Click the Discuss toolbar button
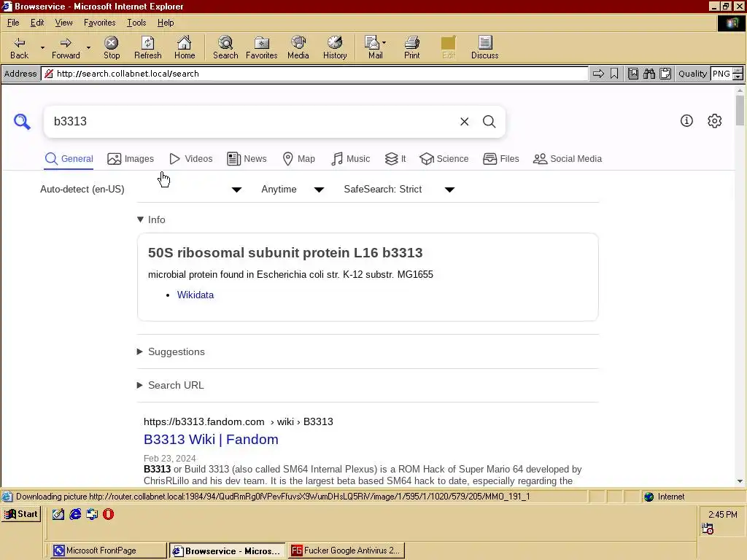 [x=484, y=47]
